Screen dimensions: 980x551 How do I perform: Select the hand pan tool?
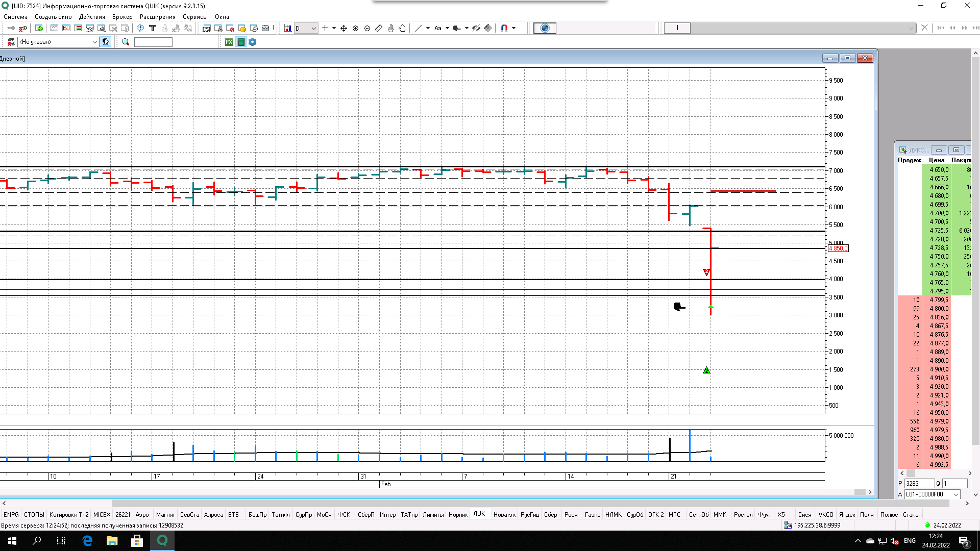tap(402, 29)
